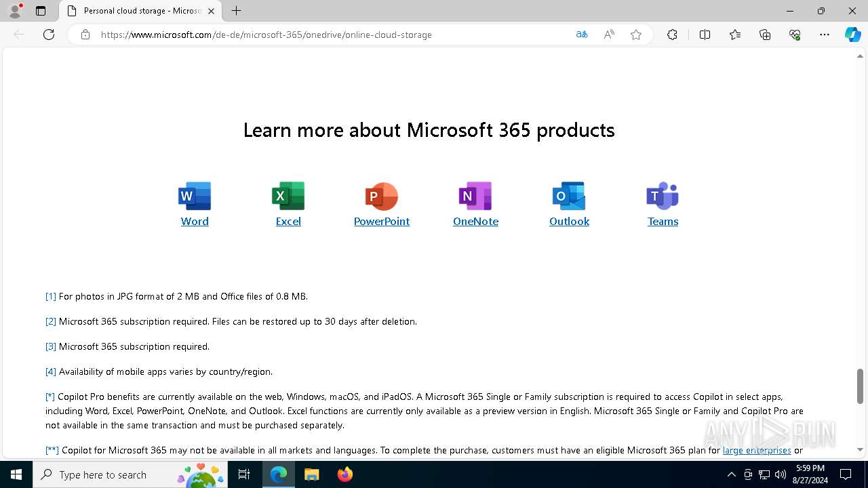Jump to footnote [**] reference
Screen dimensions: 868x488
tap(52, 450)
